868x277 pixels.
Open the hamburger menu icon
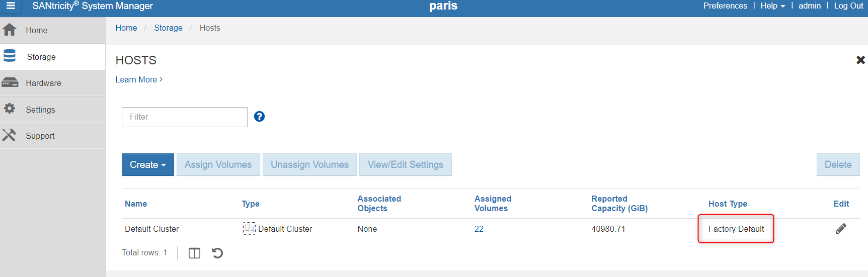(11, 6)
